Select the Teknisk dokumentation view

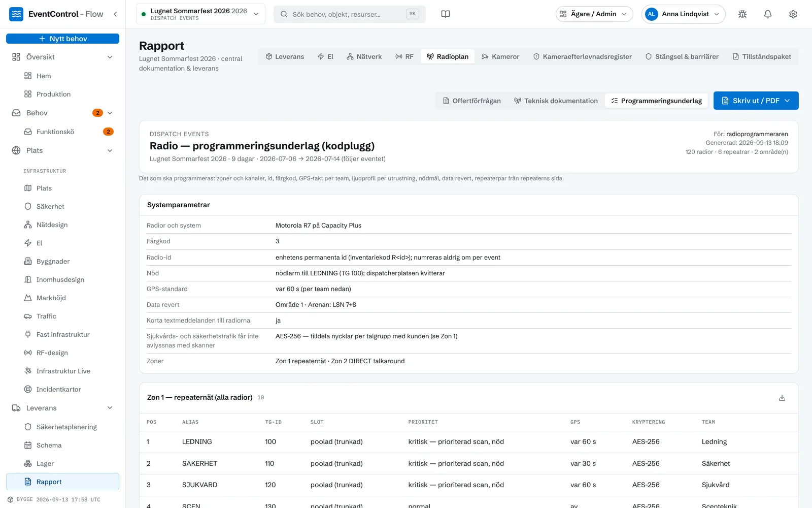pyautogui.click(x=556, y=101)
